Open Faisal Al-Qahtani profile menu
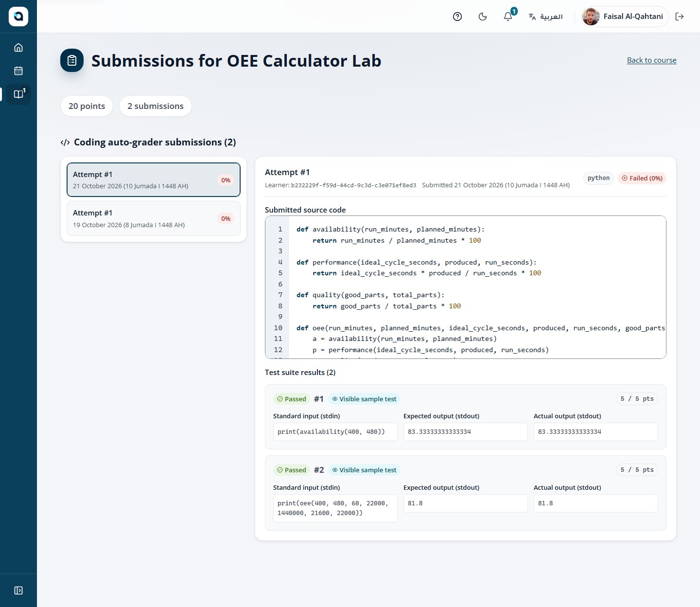 625,17
